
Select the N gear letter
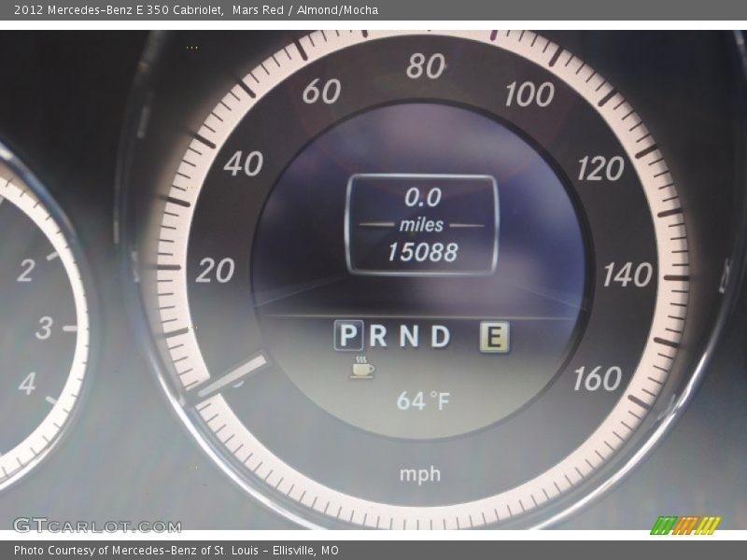(x=410, y=336)
